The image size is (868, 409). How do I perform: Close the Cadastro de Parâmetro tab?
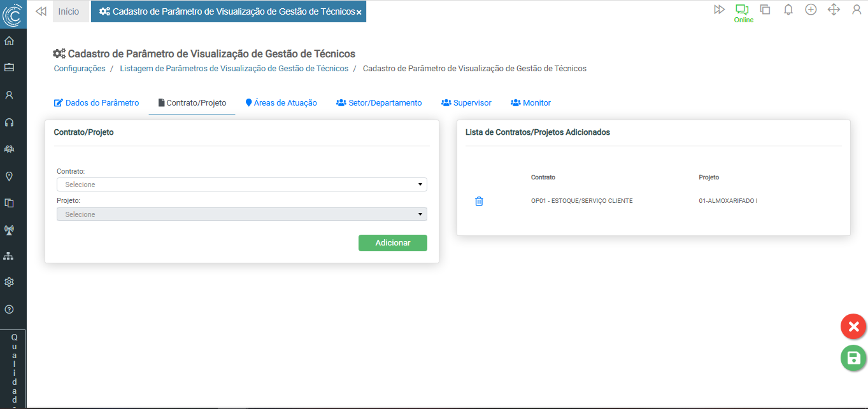pyautogui.click(x=359, y=12)
